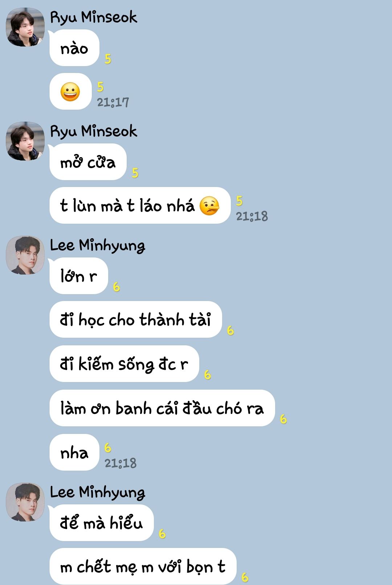Tap Lee Minhyung's avatar beside "để mà hiểu"

click(x=25, y=502)
